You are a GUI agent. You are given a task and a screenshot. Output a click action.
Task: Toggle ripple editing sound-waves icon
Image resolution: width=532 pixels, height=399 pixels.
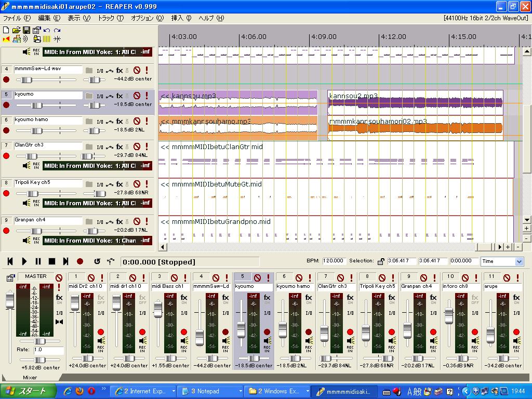tap(26, 39)
